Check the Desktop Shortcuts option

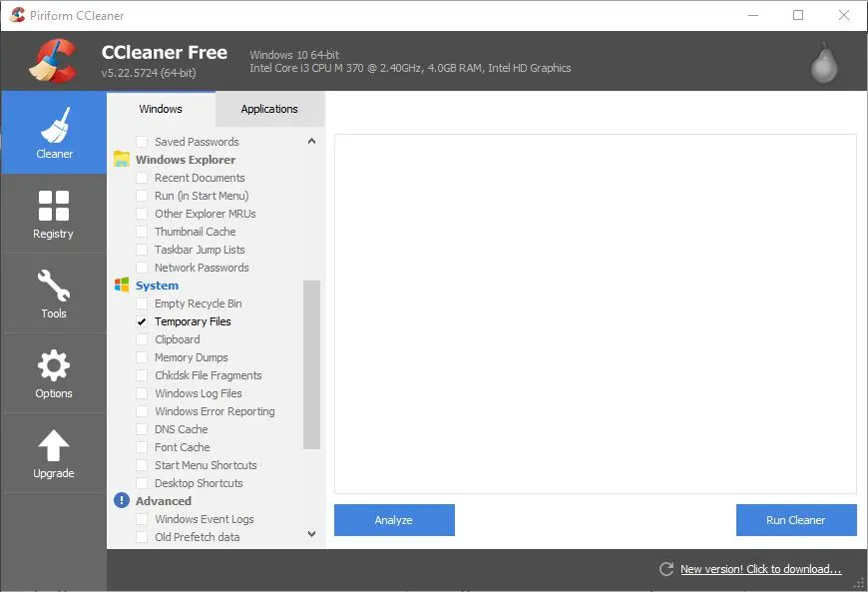point(142,483)
